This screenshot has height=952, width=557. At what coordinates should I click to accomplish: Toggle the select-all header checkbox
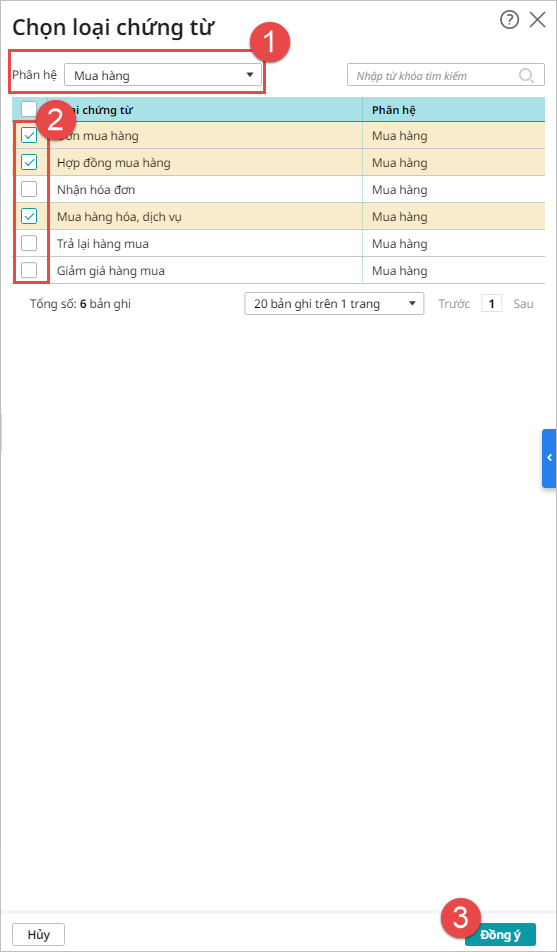click(x=29, y=109)
